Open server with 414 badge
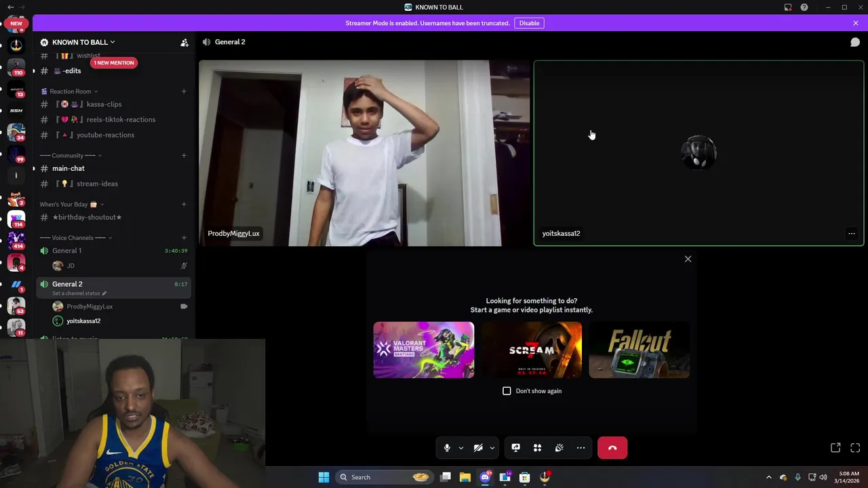Viewport: 868px width, 488px height. [x=16, y=241]
